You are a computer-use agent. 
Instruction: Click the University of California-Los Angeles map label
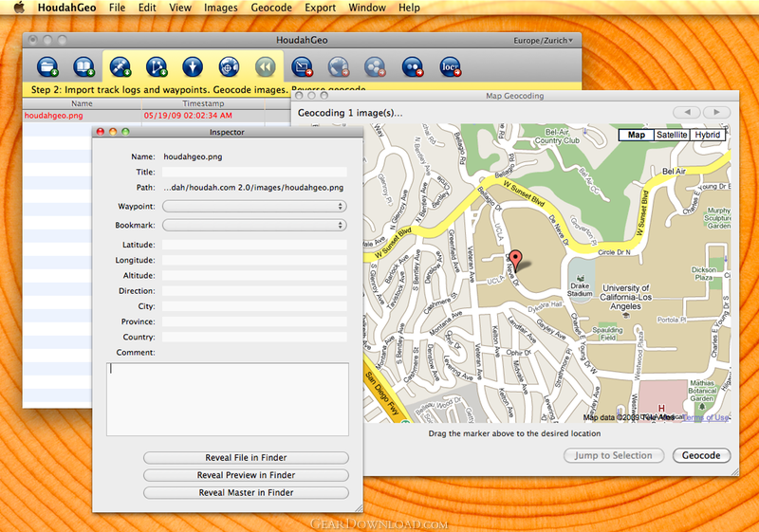coord(625,297)
